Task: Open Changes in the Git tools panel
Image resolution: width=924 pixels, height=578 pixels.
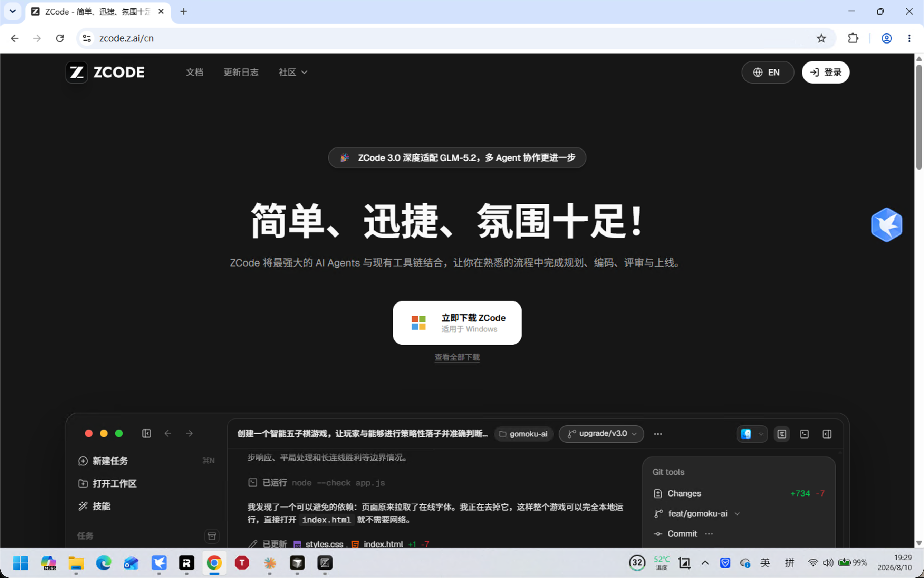Action: 684,493
